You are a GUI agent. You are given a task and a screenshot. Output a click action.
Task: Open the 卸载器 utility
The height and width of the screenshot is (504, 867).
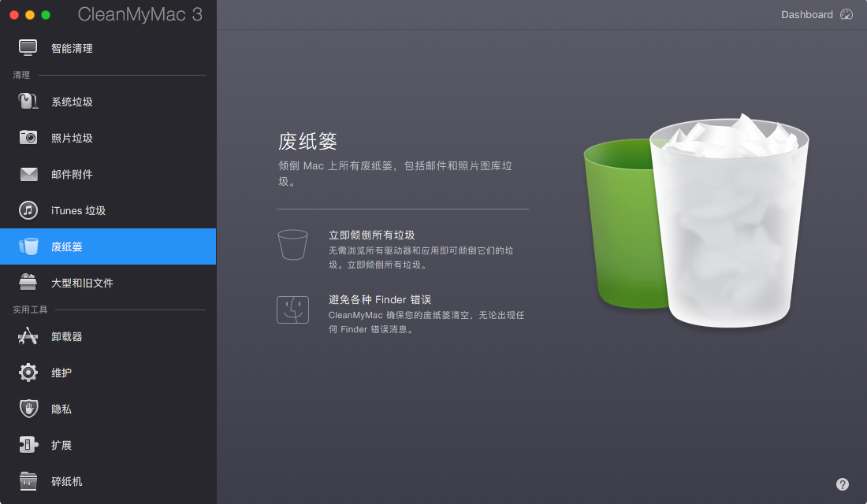[x=108, y=336]
